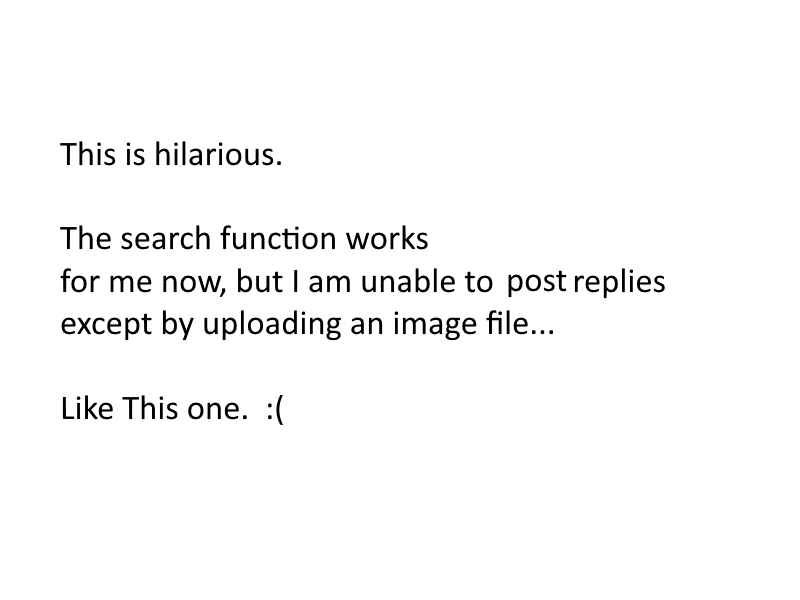Click the word 'uploading'
Image resolution: width=800 pixels, height=600 pixels.
272,324
